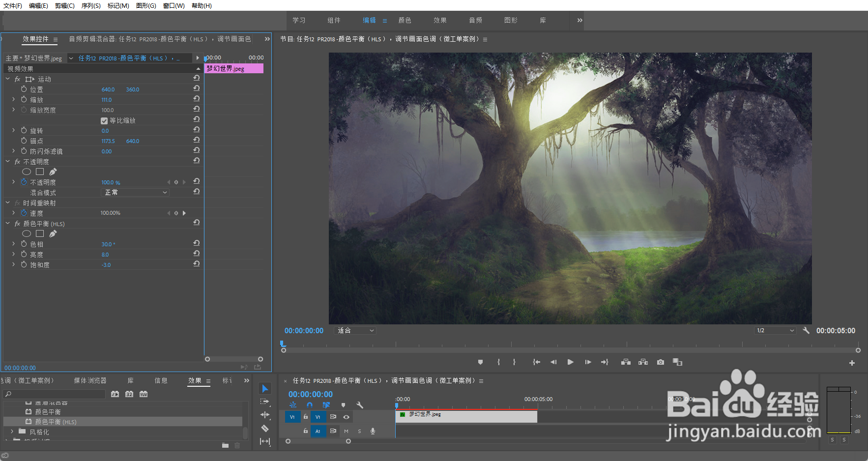Open the 混合模式 dropdown
The image size is (868, 461).
tap(135, 193)
